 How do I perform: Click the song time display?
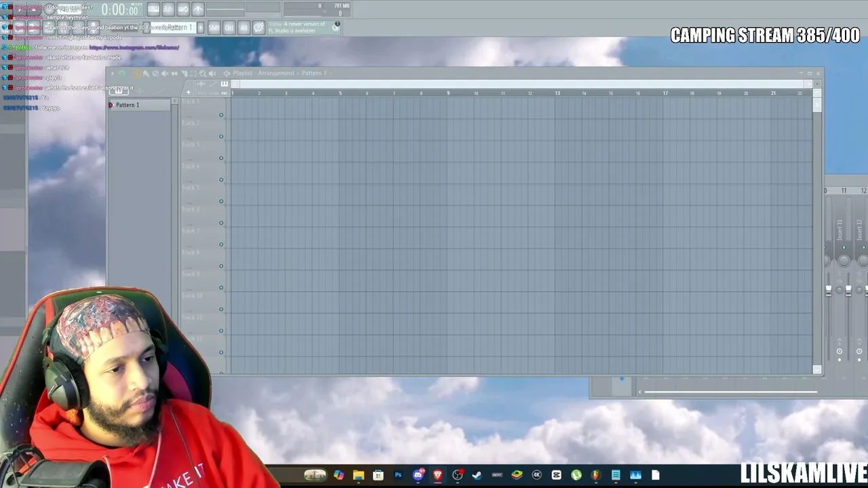coord(120,9)
